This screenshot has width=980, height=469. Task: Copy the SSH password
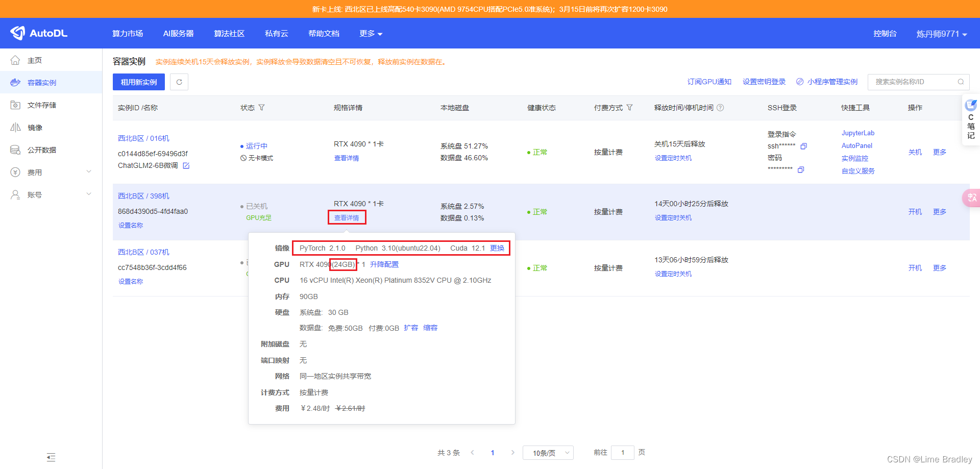click(801, 169)
